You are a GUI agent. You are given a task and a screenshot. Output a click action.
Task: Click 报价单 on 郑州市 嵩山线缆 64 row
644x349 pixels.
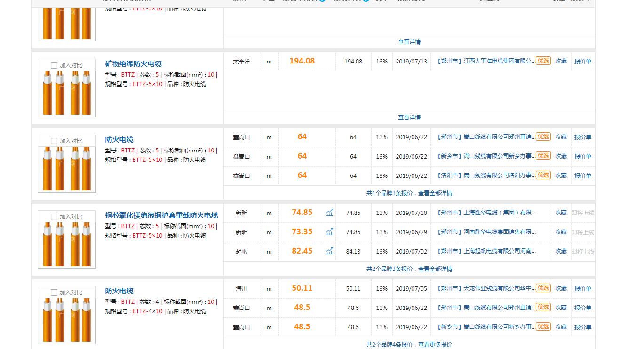583,137
